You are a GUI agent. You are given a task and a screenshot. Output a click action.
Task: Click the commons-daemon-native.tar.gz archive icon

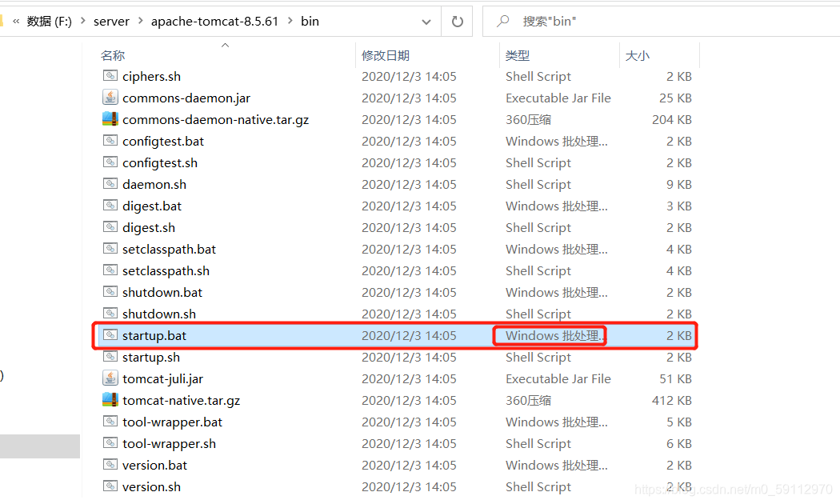coord(110,118)
